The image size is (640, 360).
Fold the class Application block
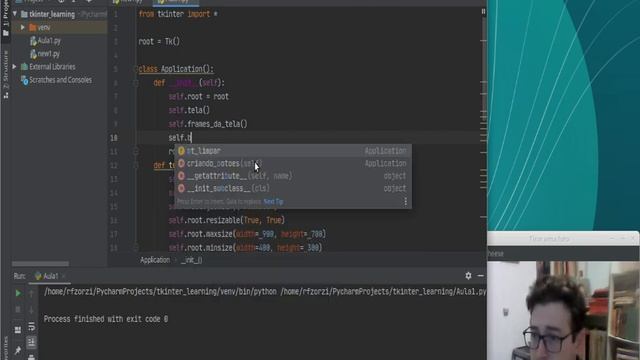point(136,69)
